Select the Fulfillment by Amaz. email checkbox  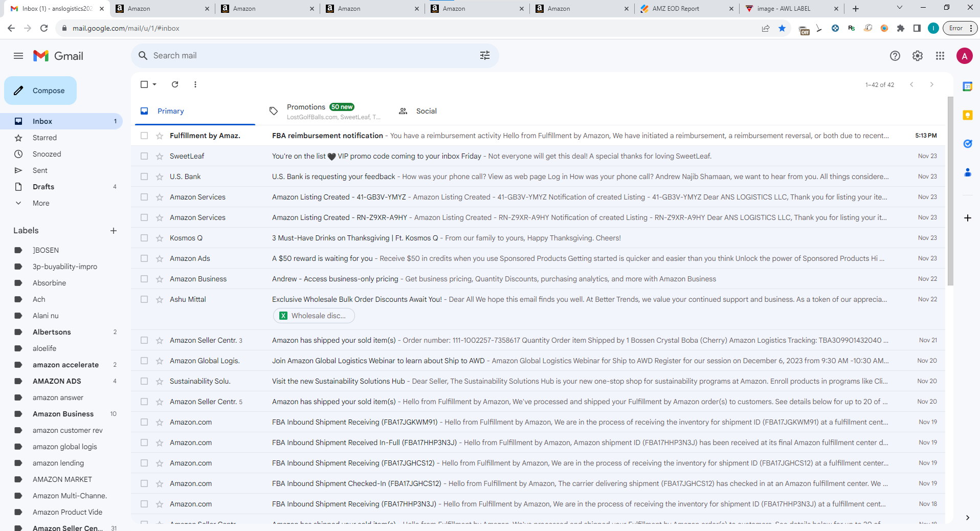pyautogui.click(x=144, y=136)
